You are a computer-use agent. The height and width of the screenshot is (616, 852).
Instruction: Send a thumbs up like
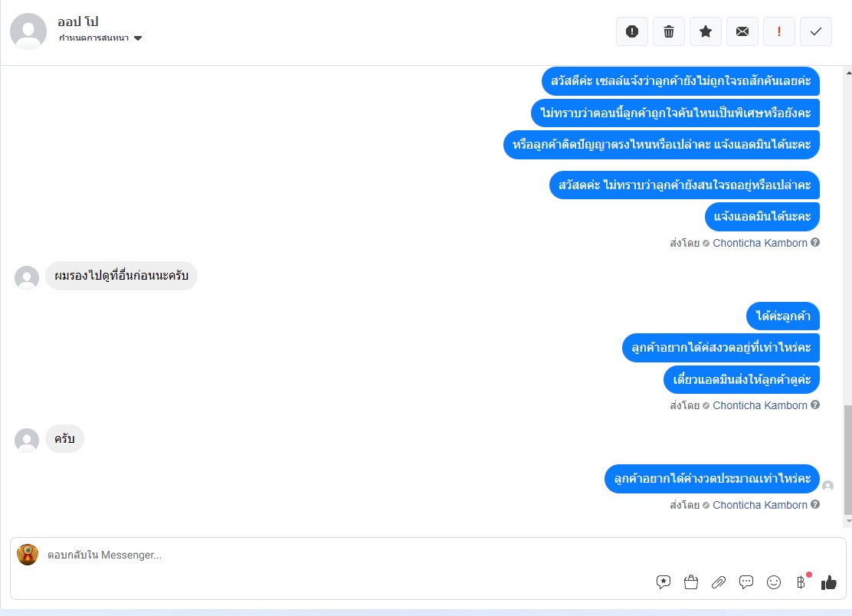pos(829,582)
